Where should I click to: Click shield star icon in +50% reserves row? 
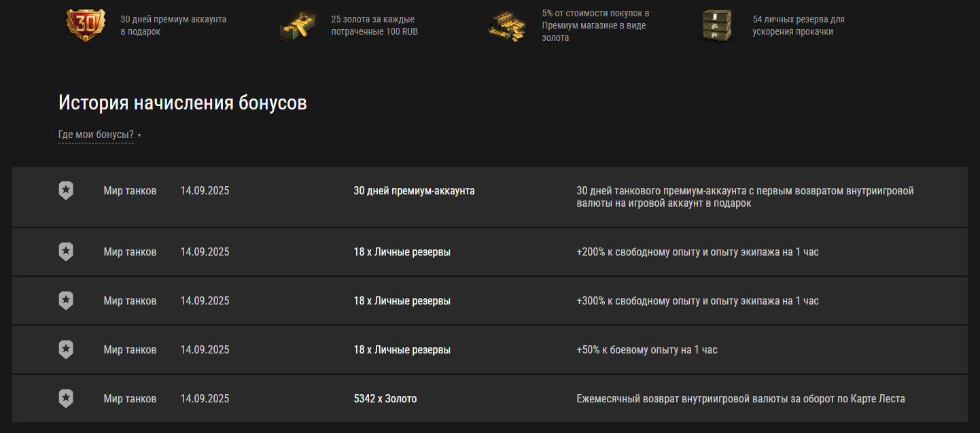pos(66,350)
